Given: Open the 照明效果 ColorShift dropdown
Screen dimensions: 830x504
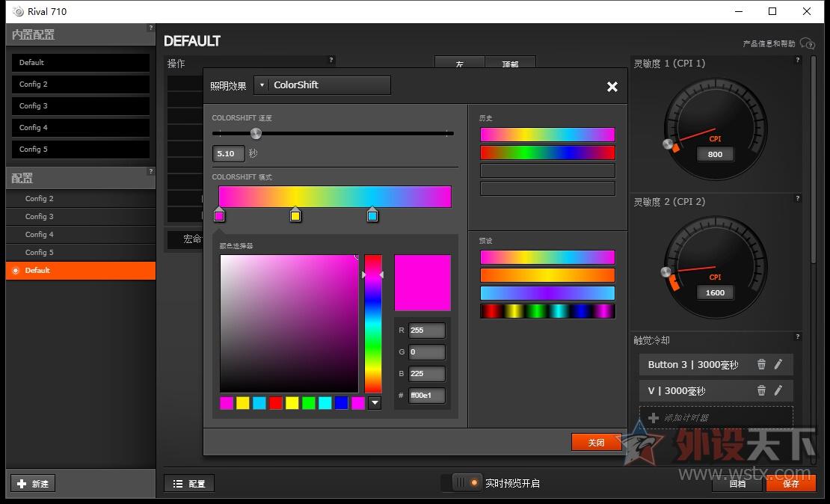Looking at the screenshot, I should pos(322,85).
